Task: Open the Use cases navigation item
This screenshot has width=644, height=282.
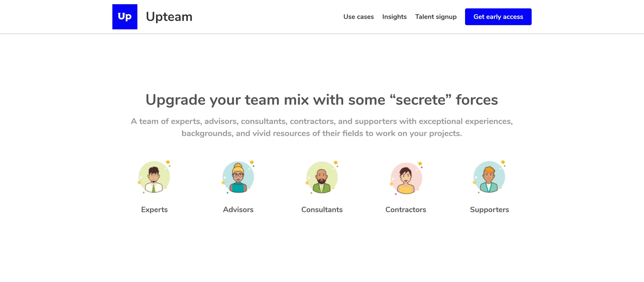Action: click(x=359, y=16)
